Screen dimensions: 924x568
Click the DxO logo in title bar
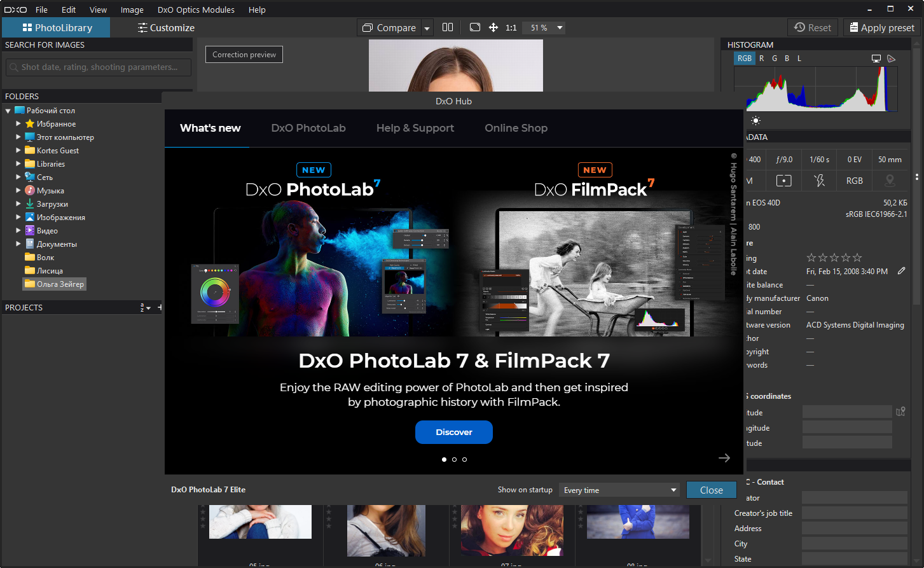pos(16,10)
